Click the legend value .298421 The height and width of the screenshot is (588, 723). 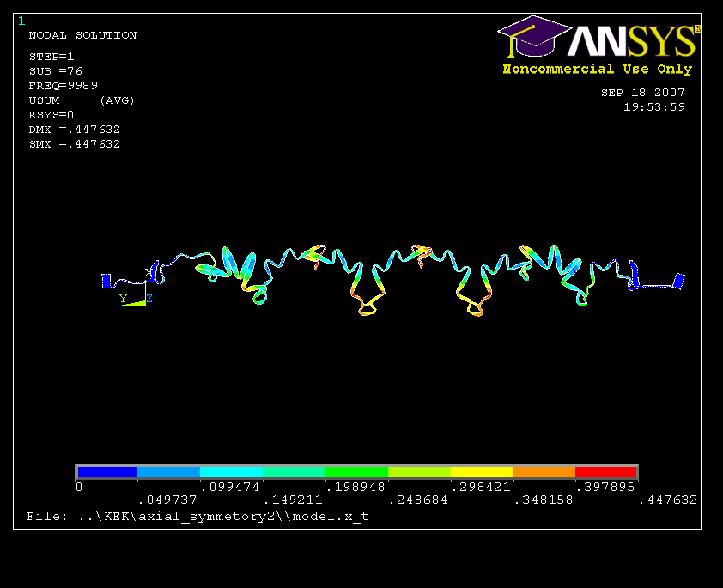[482, 487]
